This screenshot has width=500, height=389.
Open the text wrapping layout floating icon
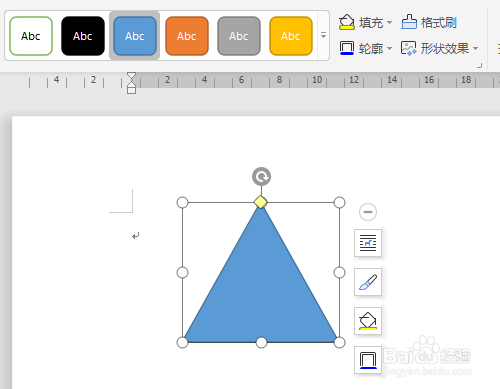point(368,243)
